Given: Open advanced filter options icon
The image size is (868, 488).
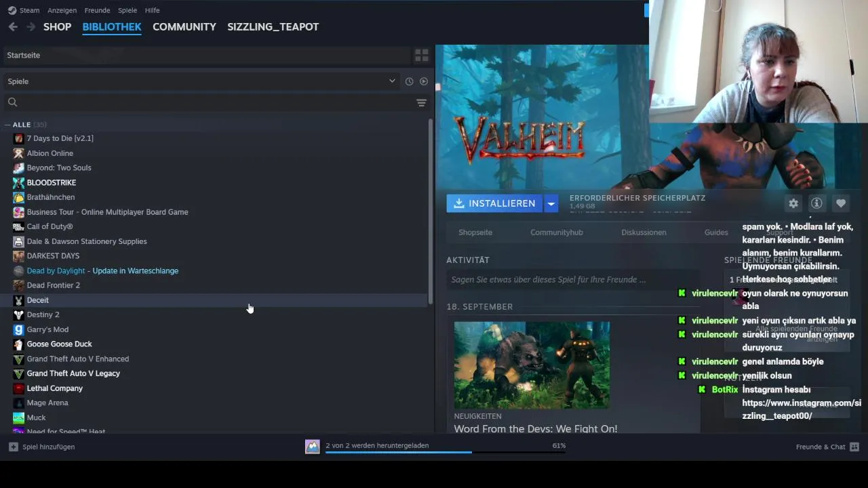Looking at the screenshot, I should tap(421, 102).
